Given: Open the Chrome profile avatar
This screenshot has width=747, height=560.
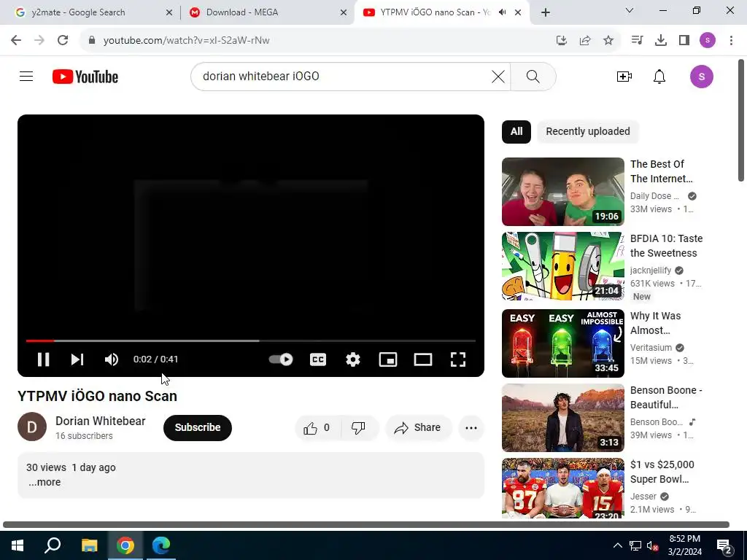Looking at the screenshot, I should pyautogui.click(x=708, y=41).
